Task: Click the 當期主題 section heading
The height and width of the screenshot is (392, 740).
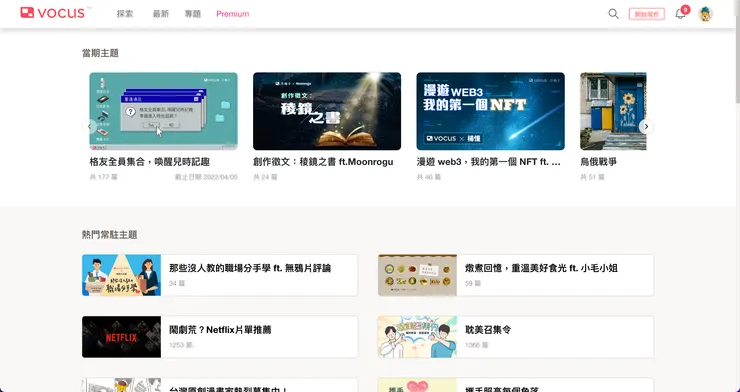Action: click(x=100, y=53)
